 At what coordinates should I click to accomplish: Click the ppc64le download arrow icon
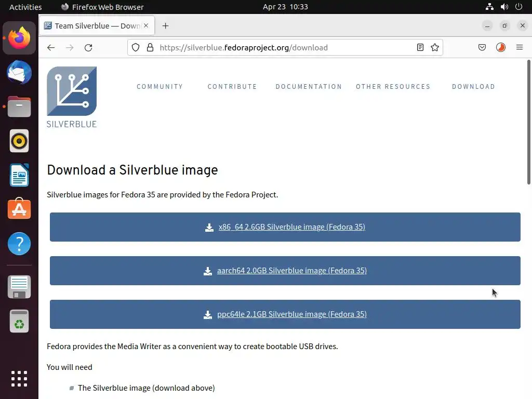pyautogui.click(x=208, y=314)
